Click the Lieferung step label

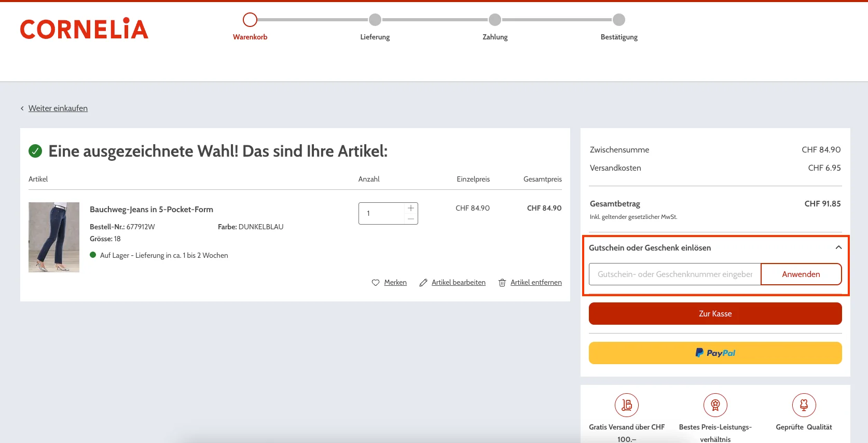click(x=375, y=37)
